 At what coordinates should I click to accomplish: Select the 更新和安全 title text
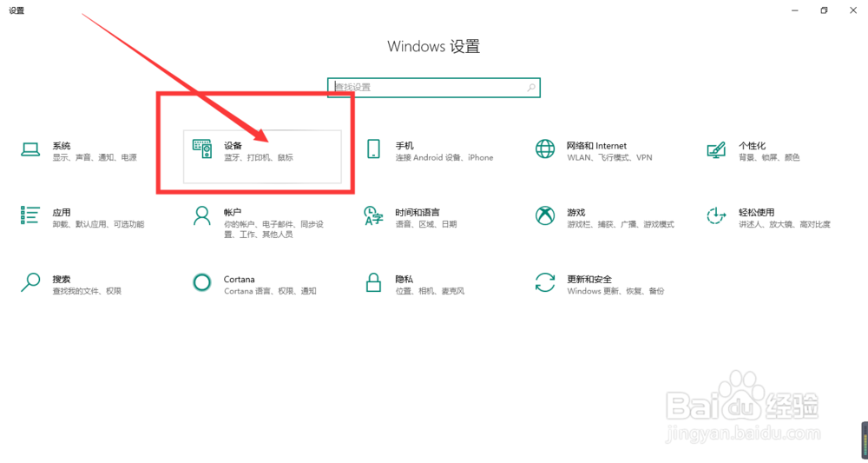tap(589, 279)
